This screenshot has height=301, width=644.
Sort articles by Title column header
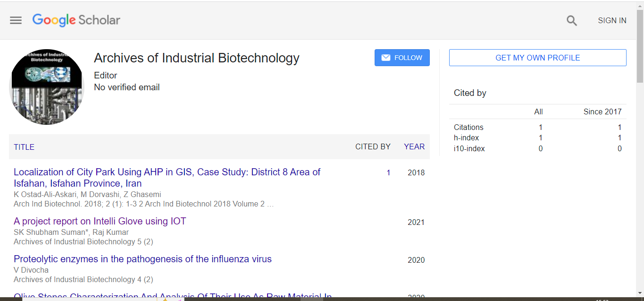coord(24,147)
